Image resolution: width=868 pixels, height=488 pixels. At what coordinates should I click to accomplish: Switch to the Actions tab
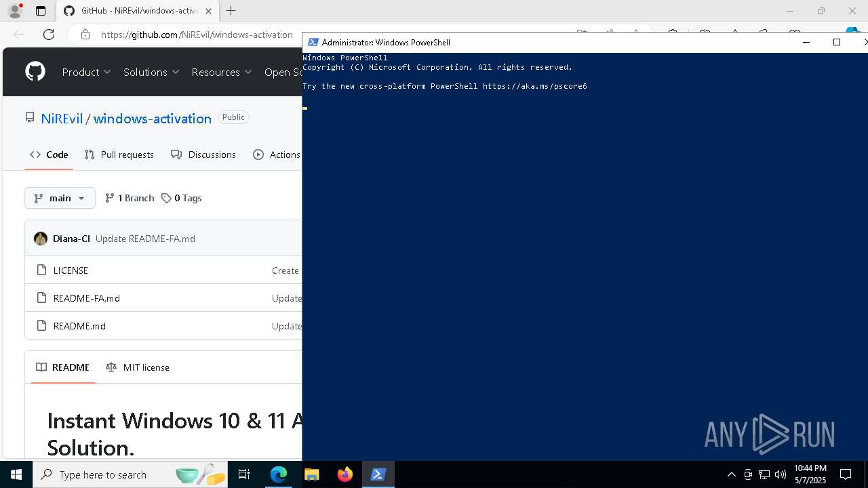click(277, 155)
